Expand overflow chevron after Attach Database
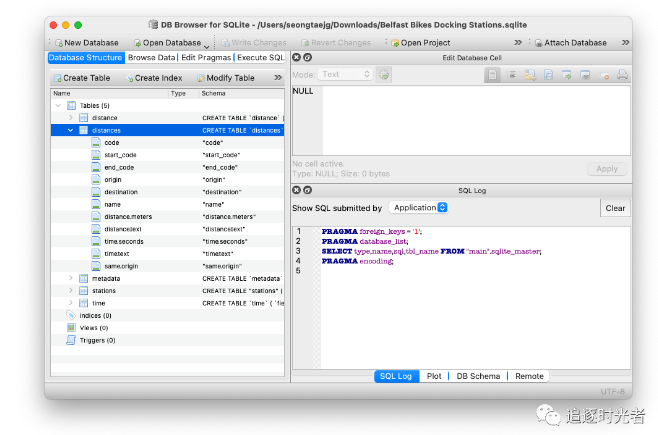The width and height of the screenshot is (658, 435). (x=626, y=42)
